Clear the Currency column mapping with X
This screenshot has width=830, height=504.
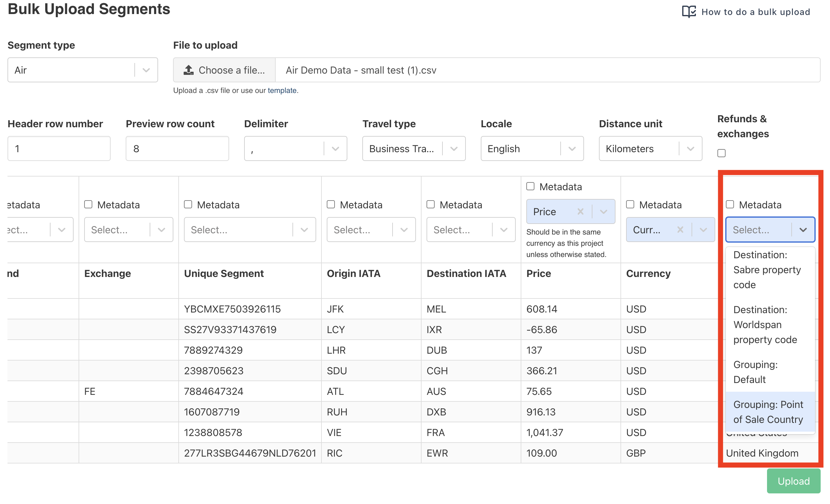(680, 230)
